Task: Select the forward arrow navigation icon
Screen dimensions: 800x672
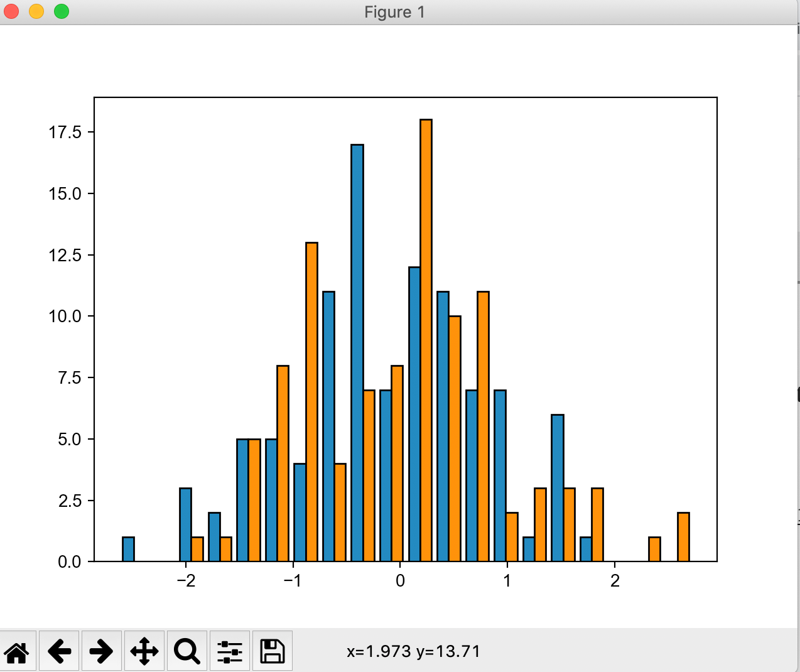Action: (102, 651)
